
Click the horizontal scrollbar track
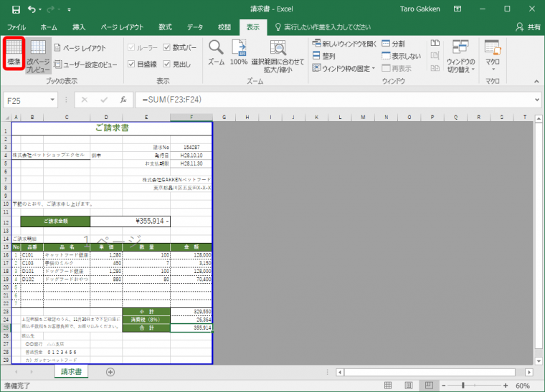[430, 372]
